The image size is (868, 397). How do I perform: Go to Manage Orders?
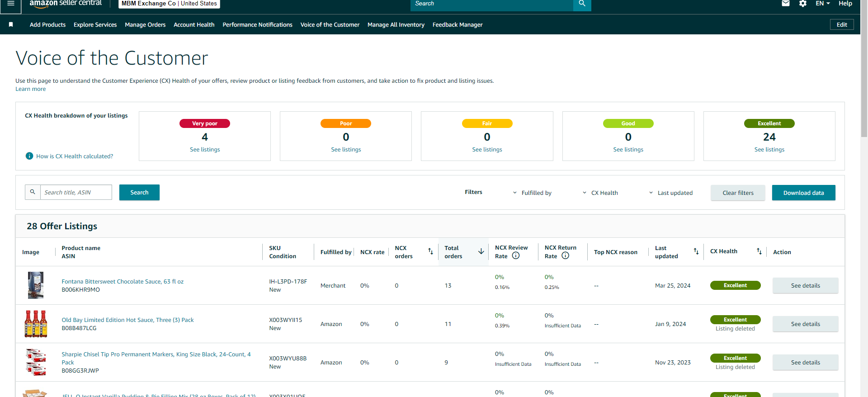[x=145, y=24]
